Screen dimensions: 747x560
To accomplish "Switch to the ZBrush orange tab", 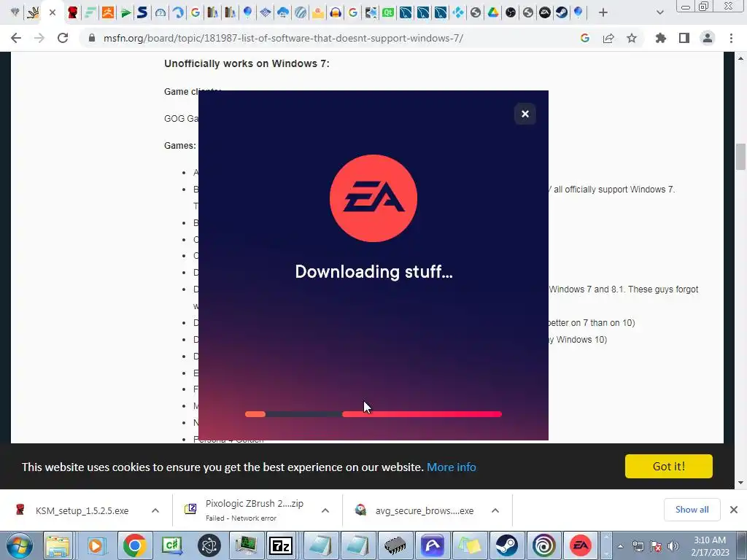I will [108, 12].
